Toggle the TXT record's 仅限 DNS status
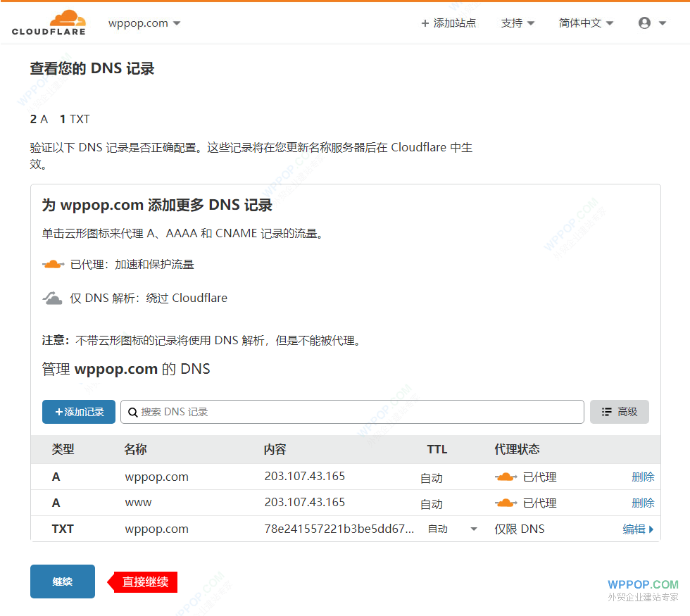690x616 pixels. [519, 529]
